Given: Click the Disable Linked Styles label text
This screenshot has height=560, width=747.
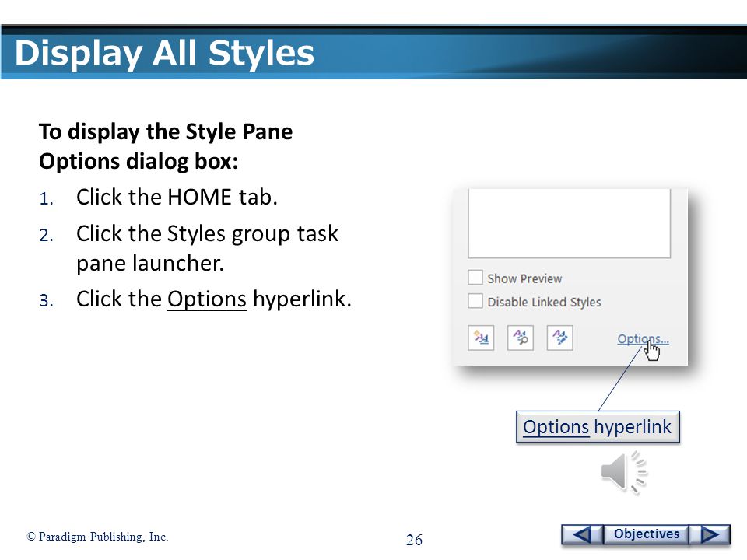Looking at the screenshot, I should pyautogui.click(x=544, y=302).
